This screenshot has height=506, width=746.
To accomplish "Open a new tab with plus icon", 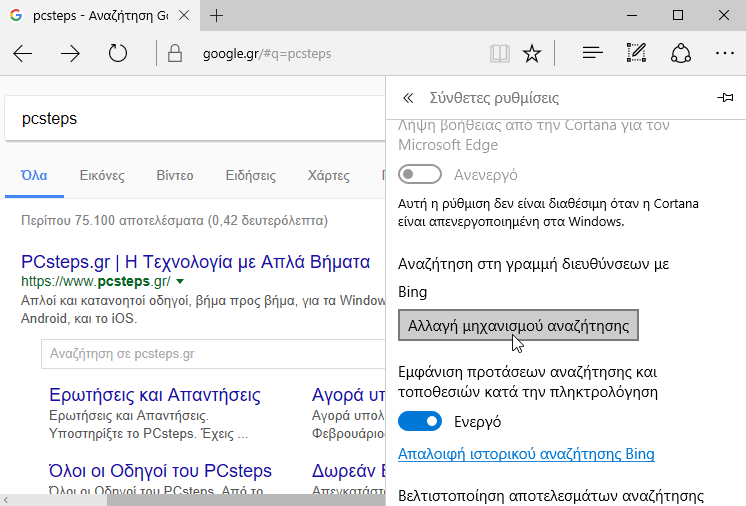I will coord(216,16).
